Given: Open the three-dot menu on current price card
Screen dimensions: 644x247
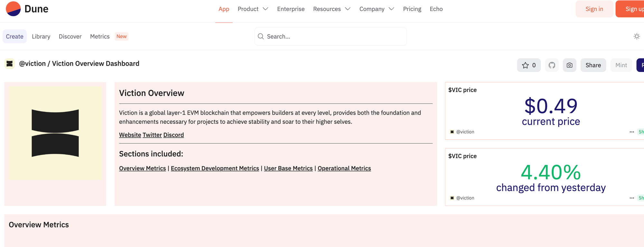Looking at the screenshot, I should click(x=632, y=132).
